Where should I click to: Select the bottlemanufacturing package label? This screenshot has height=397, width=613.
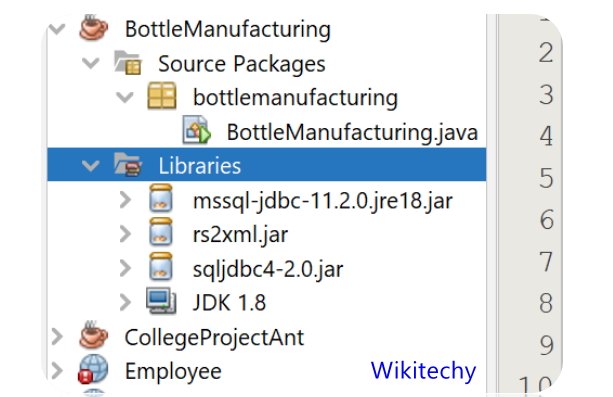[x=296, y=98]
